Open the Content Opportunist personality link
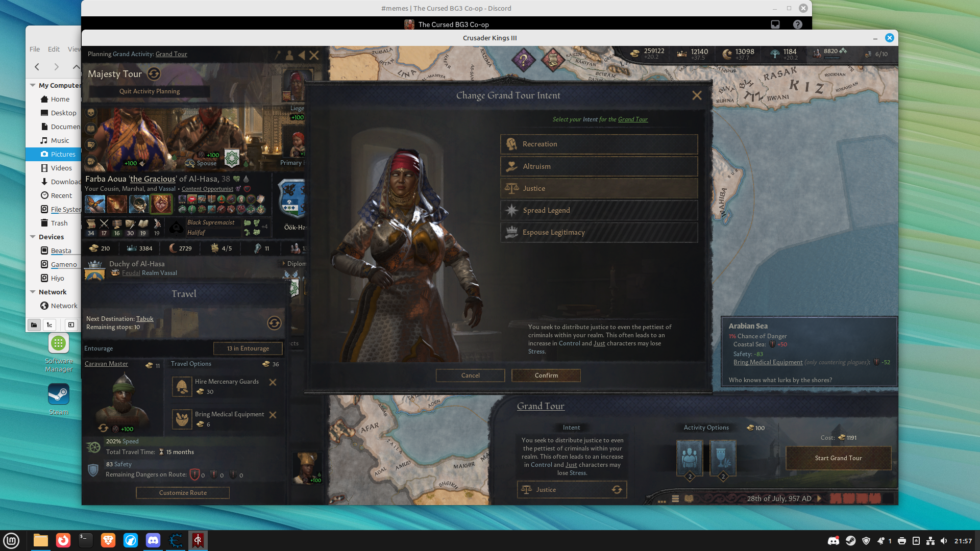This screenshot has width=980, height=551. coord(207,189)
